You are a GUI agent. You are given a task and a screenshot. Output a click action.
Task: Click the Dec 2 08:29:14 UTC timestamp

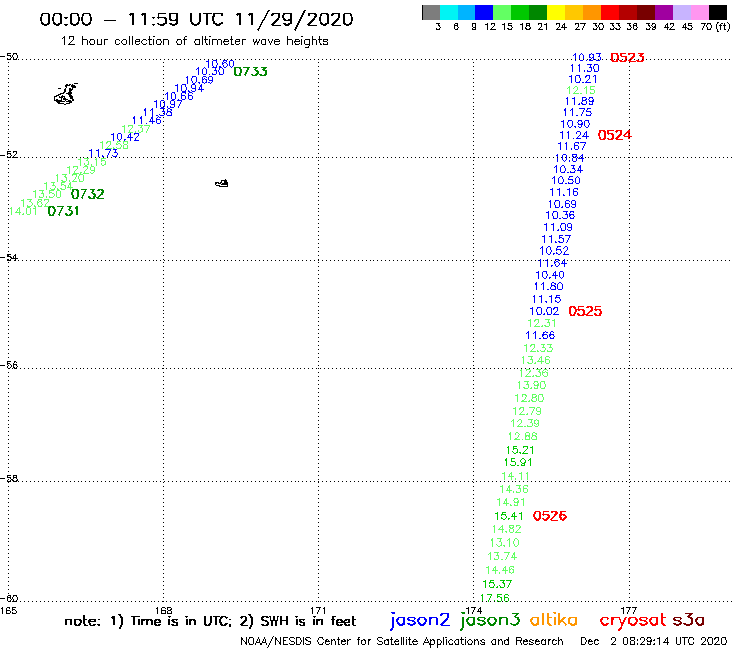pyautogui.click(x=654, y=642)
